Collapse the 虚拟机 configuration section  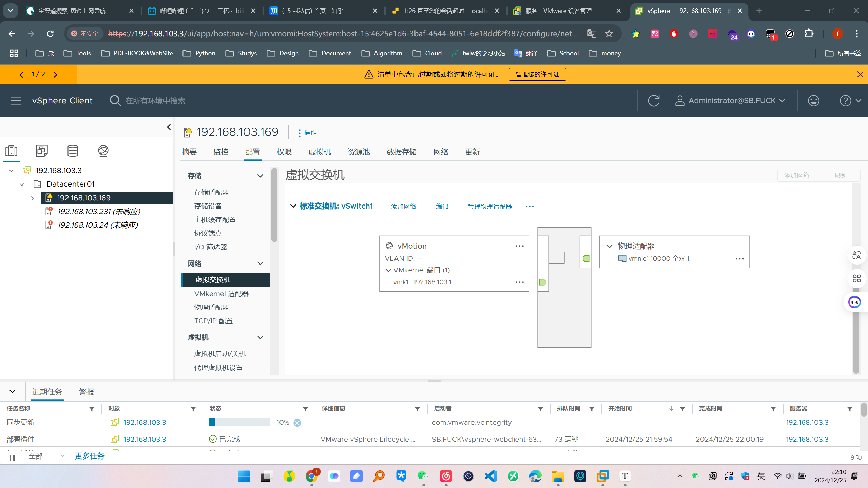click(260, 338)
